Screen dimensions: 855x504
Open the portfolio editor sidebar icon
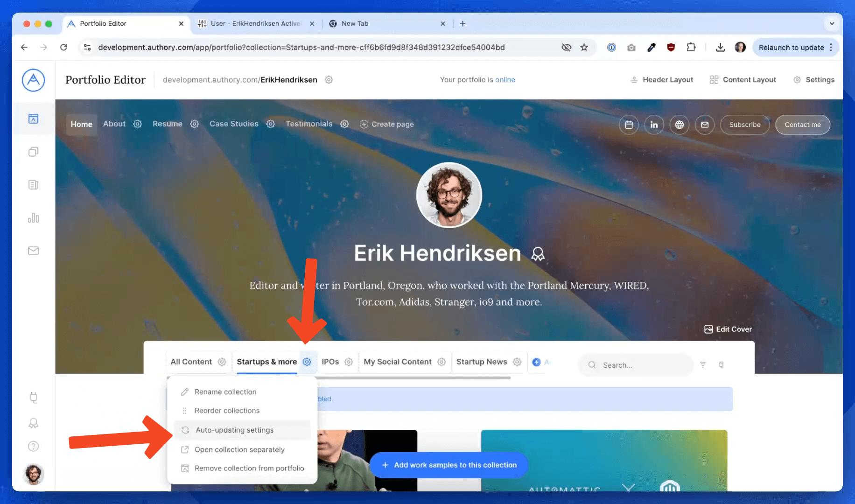(33, 119)
